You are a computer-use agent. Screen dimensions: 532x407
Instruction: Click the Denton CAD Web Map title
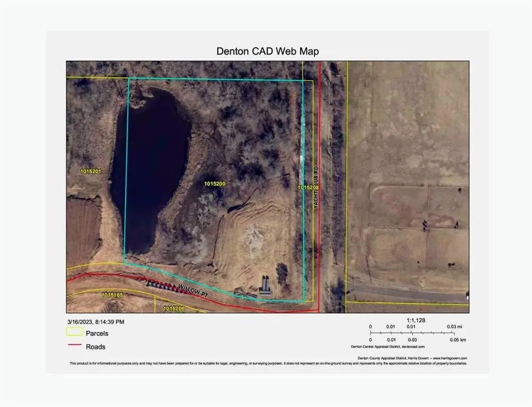coord(267,51)
